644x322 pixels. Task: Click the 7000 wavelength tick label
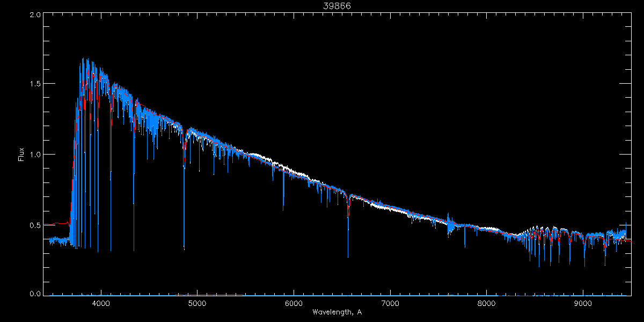pos(390,303)
